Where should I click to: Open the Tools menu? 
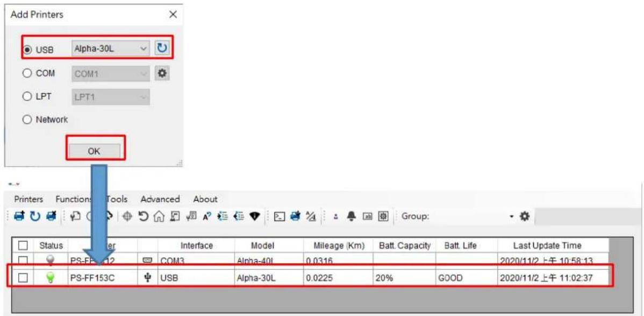117,199
